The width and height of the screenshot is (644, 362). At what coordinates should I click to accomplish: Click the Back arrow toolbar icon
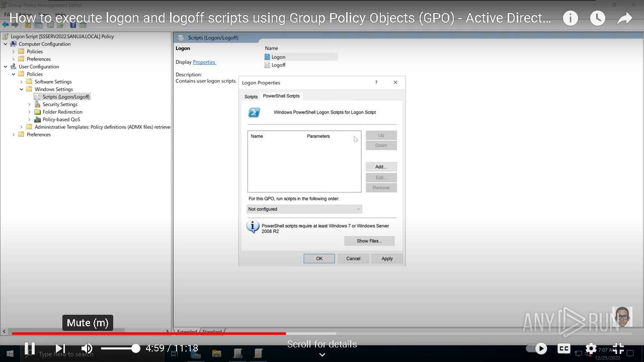pyautogui.click(x=5, y=25)
